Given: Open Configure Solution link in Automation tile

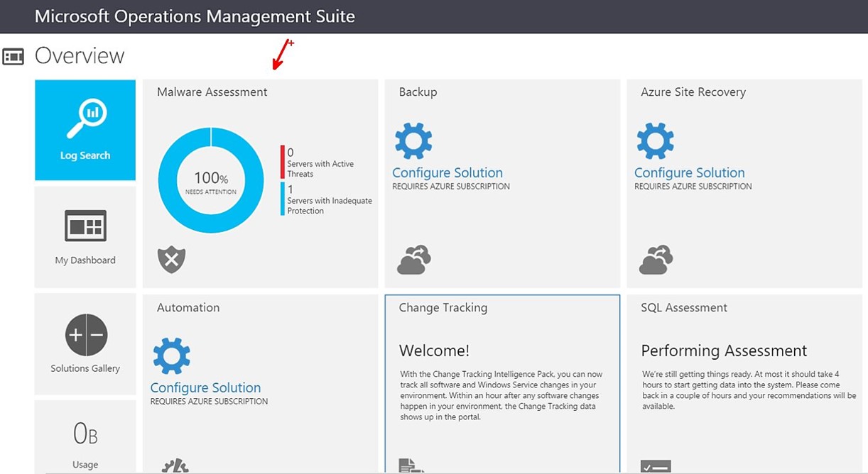Looking at the screenshot, I should pyautogui.click(x=205, y=387).
